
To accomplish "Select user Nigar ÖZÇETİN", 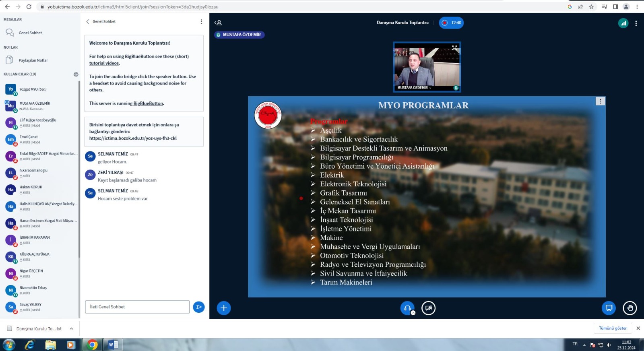I will (x=40, y=273).
